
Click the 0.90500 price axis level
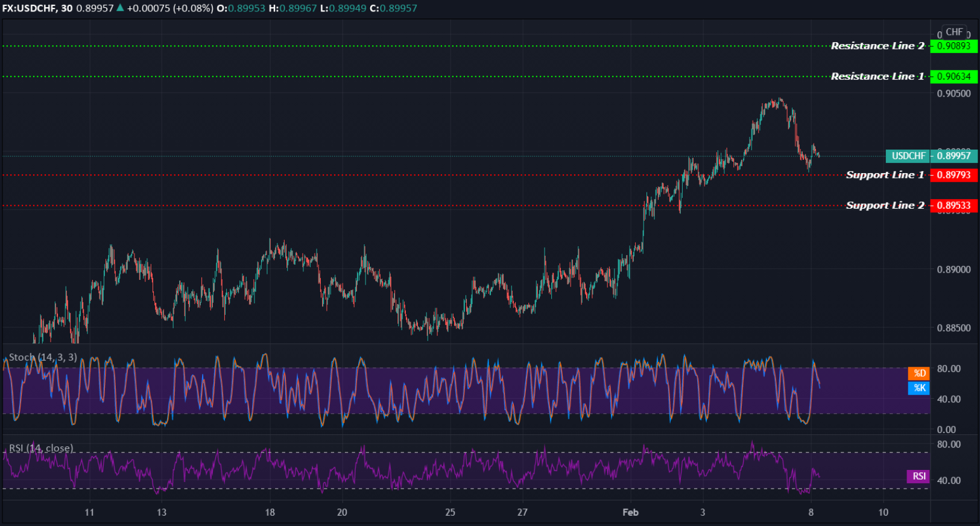pos(953,93)
